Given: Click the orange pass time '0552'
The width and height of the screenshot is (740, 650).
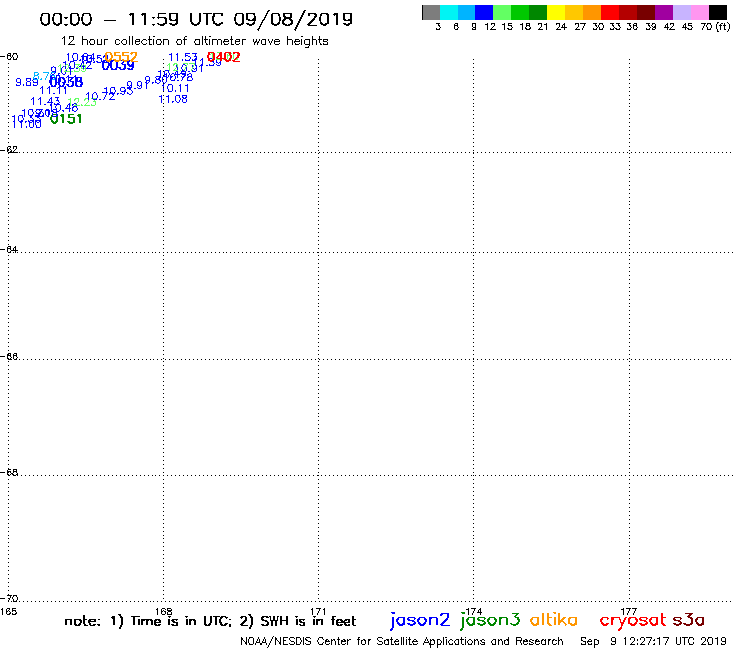Looking at the screenshot, I should pyautogui.click(x=121, y=57).
